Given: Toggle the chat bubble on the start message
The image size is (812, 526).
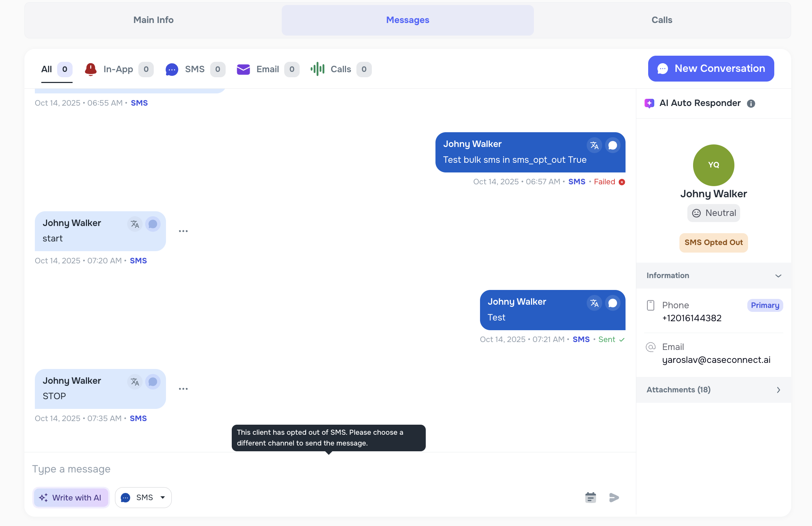Looking at the screenshot, I should click(x=153, y=224).
